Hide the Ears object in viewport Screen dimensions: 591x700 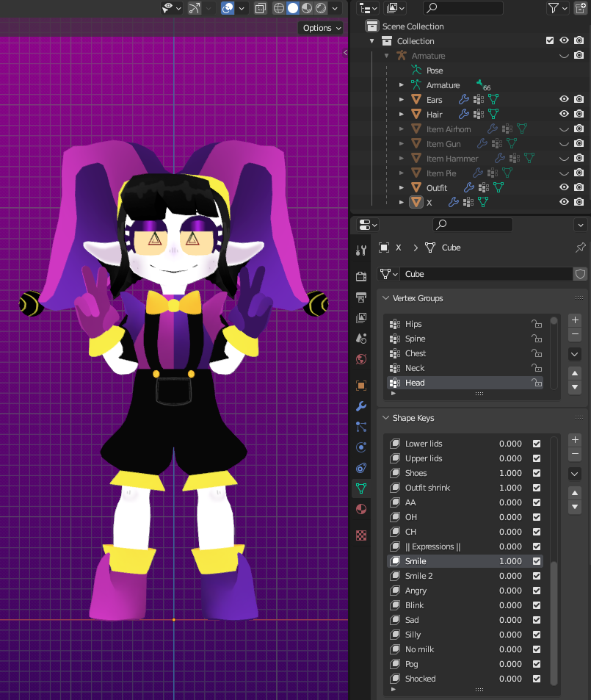[565, 99]
